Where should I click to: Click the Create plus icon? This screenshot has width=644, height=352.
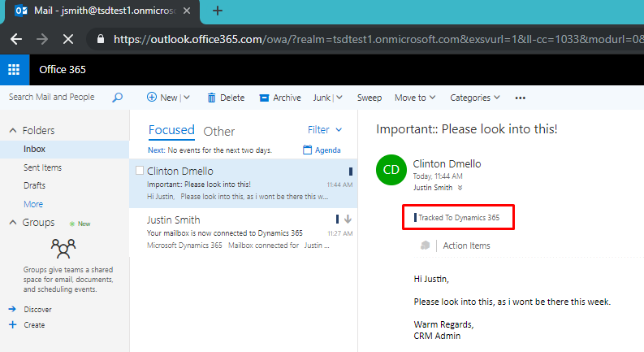[13, 324]
